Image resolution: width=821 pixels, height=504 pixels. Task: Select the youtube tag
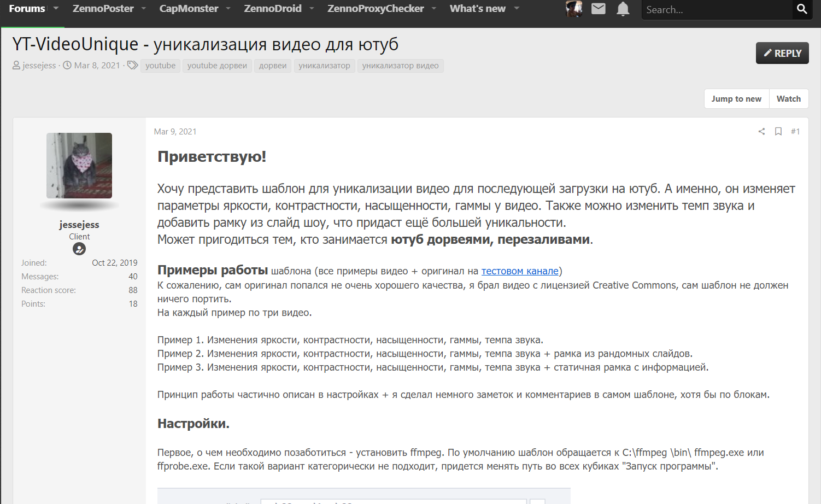tap(160, 66)
